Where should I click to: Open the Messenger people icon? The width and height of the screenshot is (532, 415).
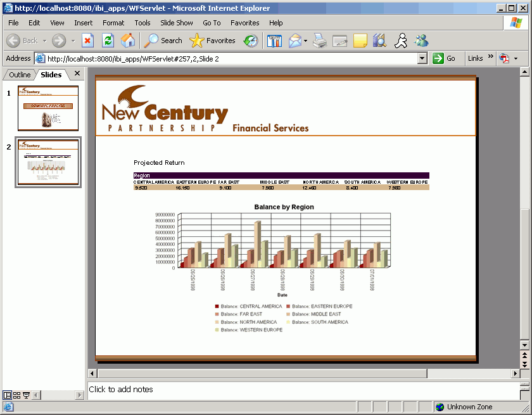421,41
